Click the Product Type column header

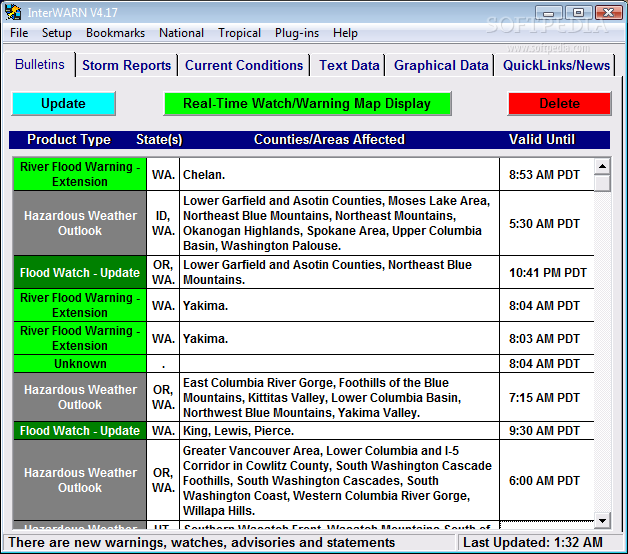(x=69, y=139)
